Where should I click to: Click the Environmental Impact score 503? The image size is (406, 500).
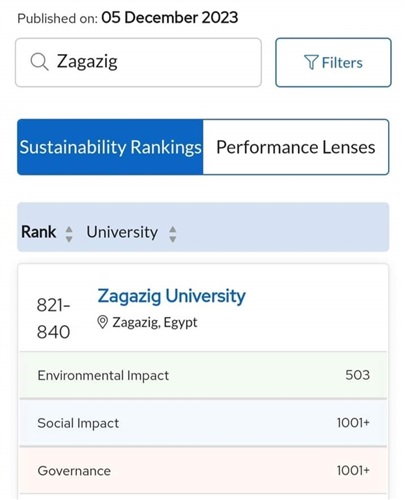(357, 375)
